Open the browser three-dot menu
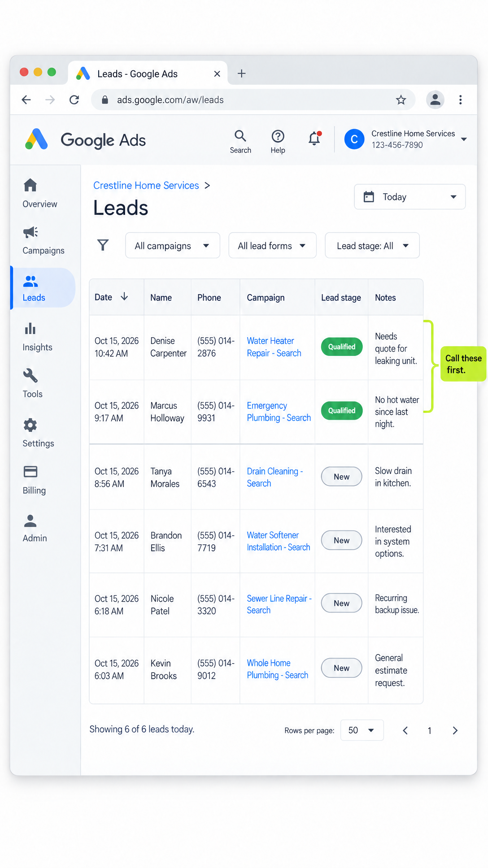The height and width of the screenshot is (868, 488). [460, 100]
